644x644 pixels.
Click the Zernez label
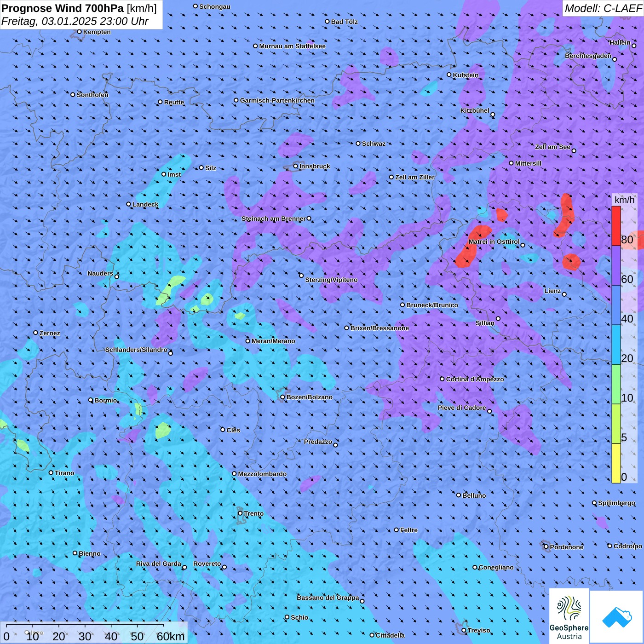(50, 333)
